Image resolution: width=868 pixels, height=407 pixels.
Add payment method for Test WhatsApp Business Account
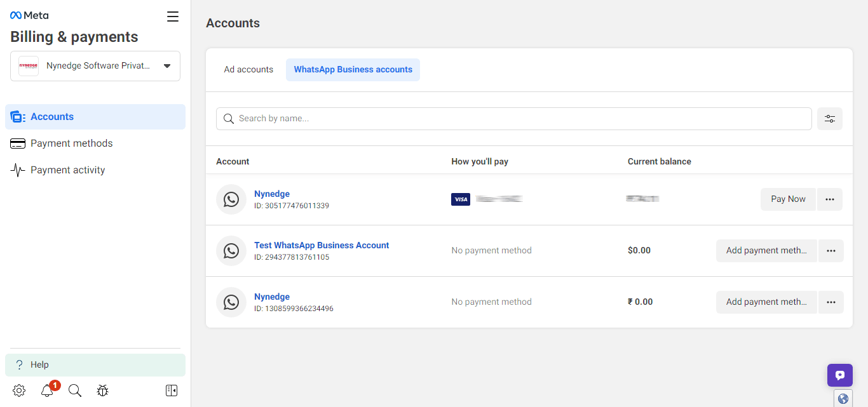tap(766, 251)
